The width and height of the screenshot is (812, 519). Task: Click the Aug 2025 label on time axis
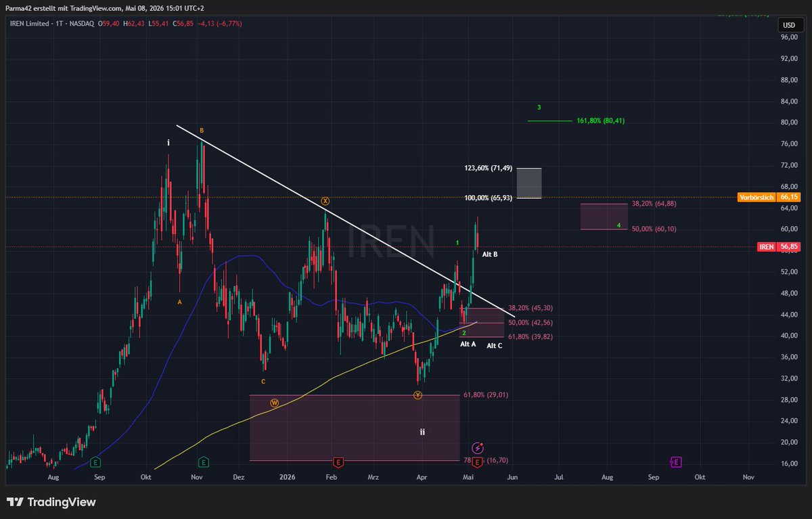coord(54,477)
